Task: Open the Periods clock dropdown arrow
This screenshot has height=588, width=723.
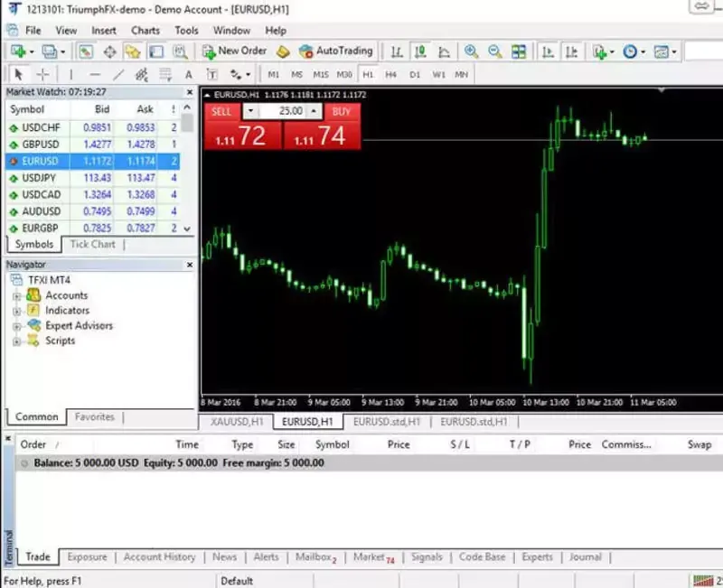Action: coord(643,52)
